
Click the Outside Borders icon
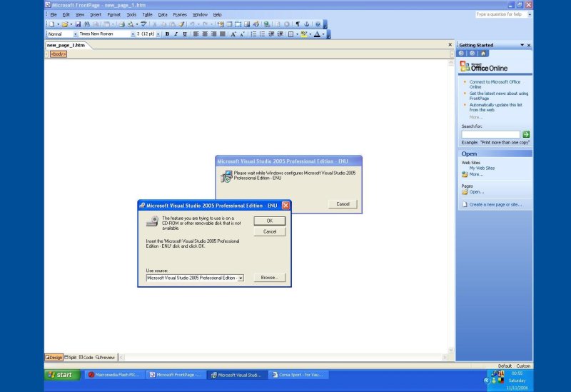290,34
